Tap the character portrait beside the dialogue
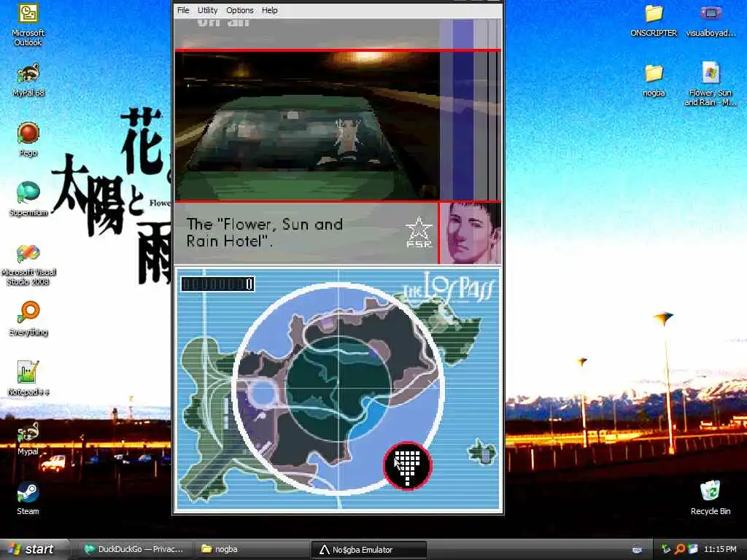 point(470,233)
